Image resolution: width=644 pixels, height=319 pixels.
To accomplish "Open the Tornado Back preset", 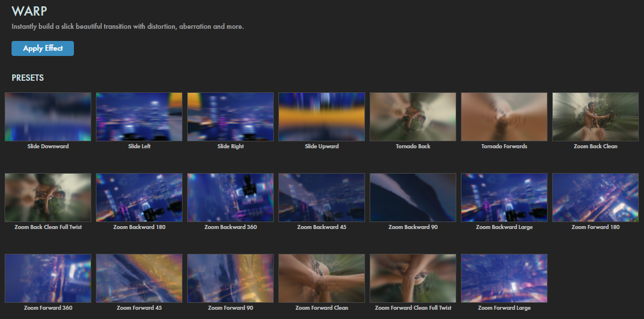I will (x=413, y=117).
